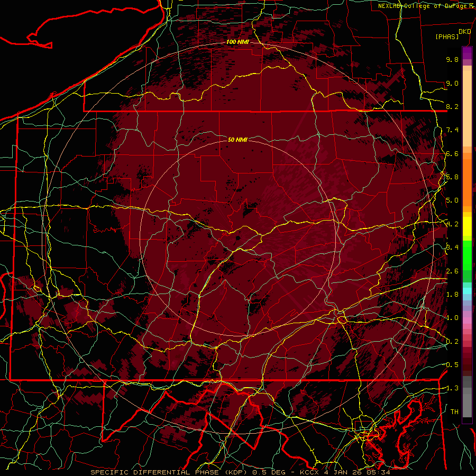Click the '5.0' legend value
The image size is (476, 476).
coord(452,200)
